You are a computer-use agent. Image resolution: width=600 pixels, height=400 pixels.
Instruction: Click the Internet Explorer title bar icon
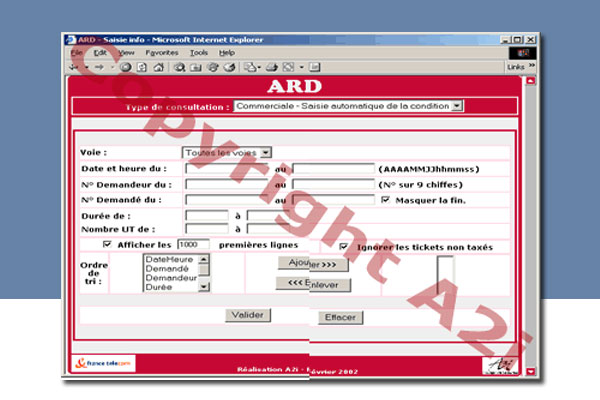coord(70,40)
